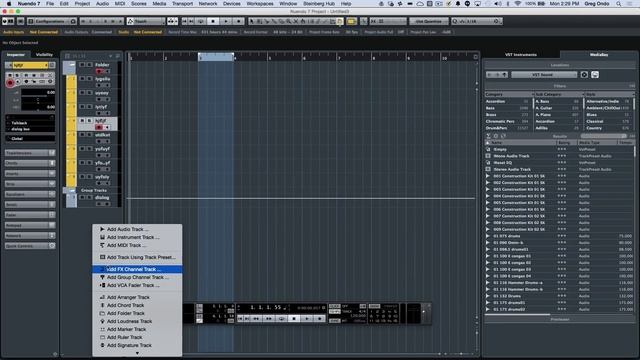Screen dimensions: 640x360
Task: Click Add VCA Fader Track
Action: (137, 285)
